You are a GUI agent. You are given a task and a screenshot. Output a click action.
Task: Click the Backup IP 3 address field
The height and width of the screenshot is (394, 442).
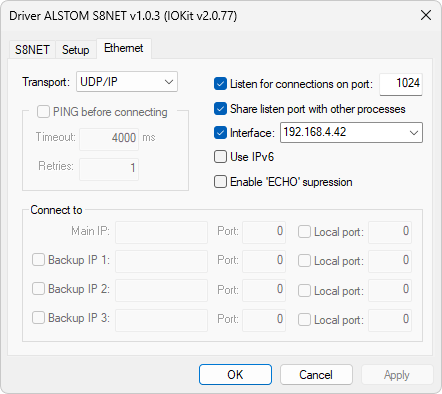click(x=162, y=320)
